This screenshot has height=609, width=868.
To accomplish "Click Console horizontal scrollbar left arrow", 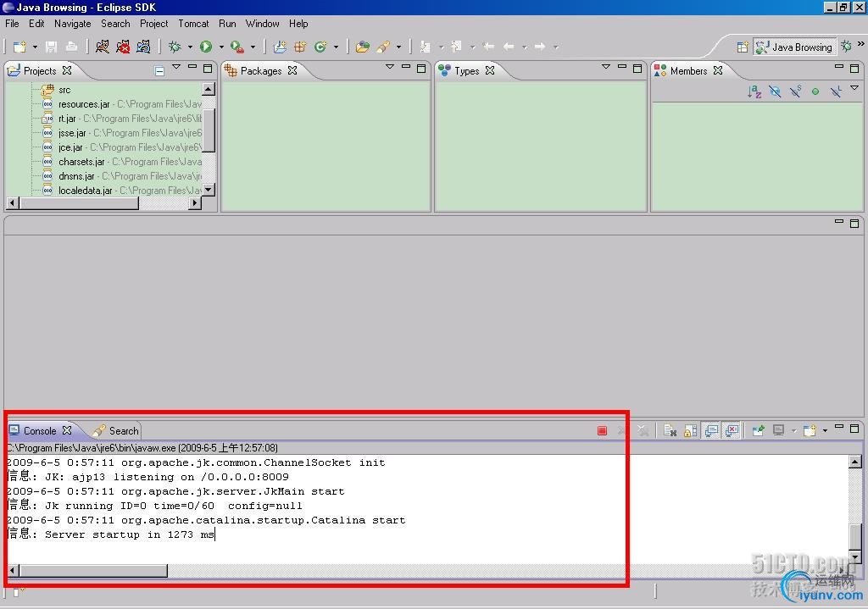I will [x=12, y=570].
